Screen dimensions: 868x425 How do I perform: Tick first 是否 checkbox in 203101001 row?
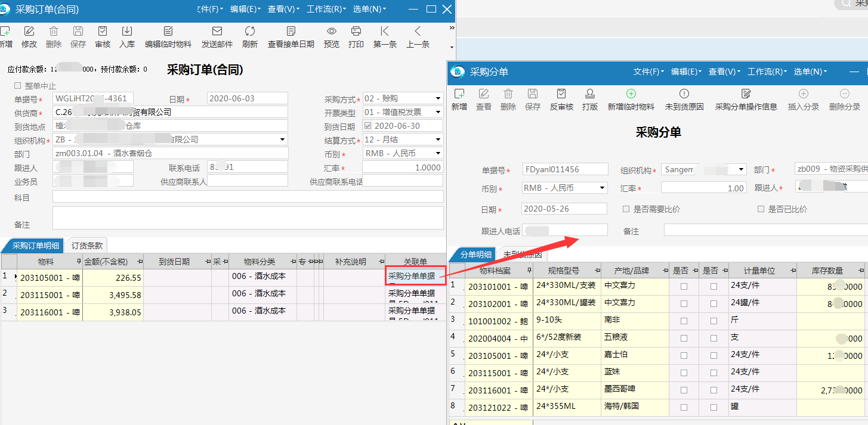(x=684, y=287)
